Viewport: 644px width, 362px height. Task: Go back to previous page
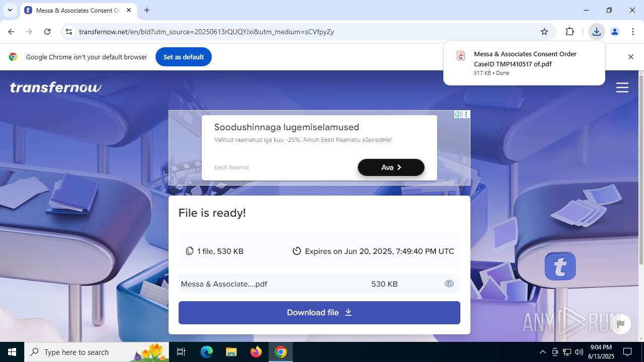coord(11,32)
